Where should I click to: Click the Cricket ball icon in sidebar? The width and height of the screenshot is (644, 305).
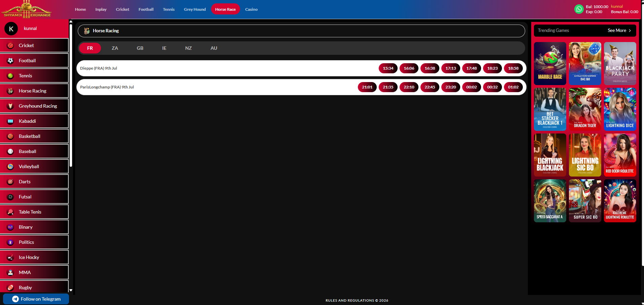(10, 45)
